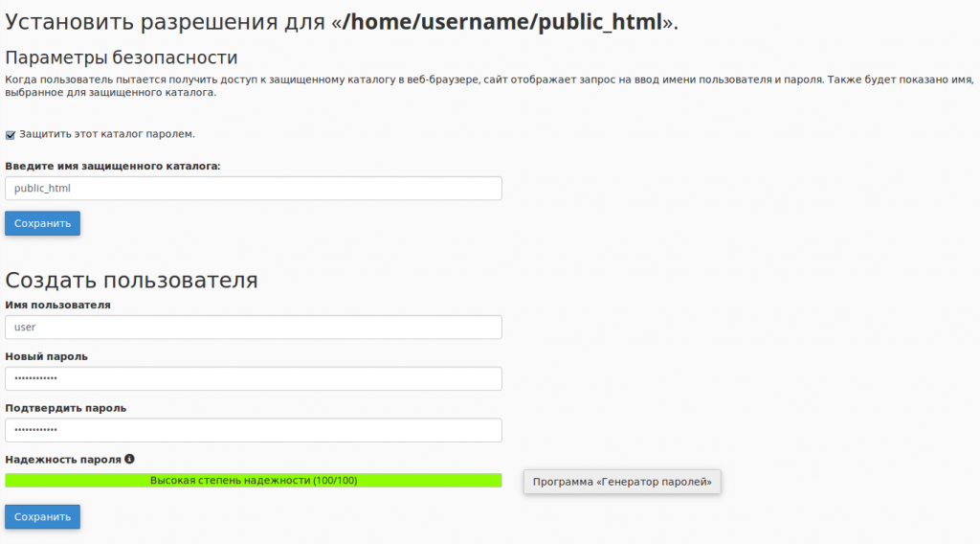This screenshot has height=544, width=980.
Task: Click the «Надежность пароля» label text
Action: click(x=63, y=460)
